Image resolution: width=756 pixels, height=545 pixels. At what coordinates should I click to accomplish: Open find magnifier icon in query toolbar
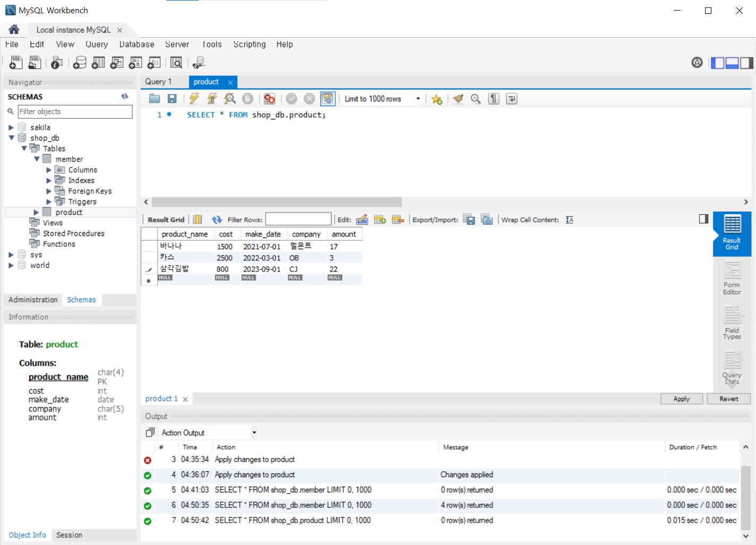click(475, 99)
